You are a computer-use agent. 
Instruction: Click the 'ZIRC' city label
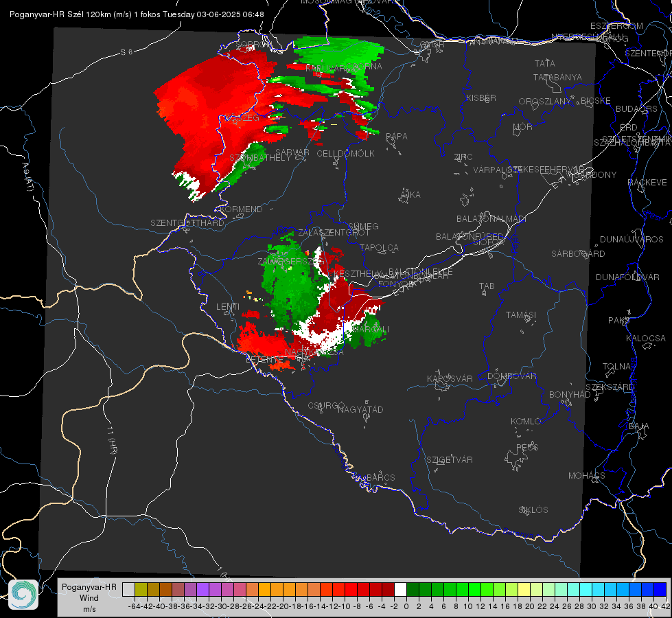tap(463, 157)
